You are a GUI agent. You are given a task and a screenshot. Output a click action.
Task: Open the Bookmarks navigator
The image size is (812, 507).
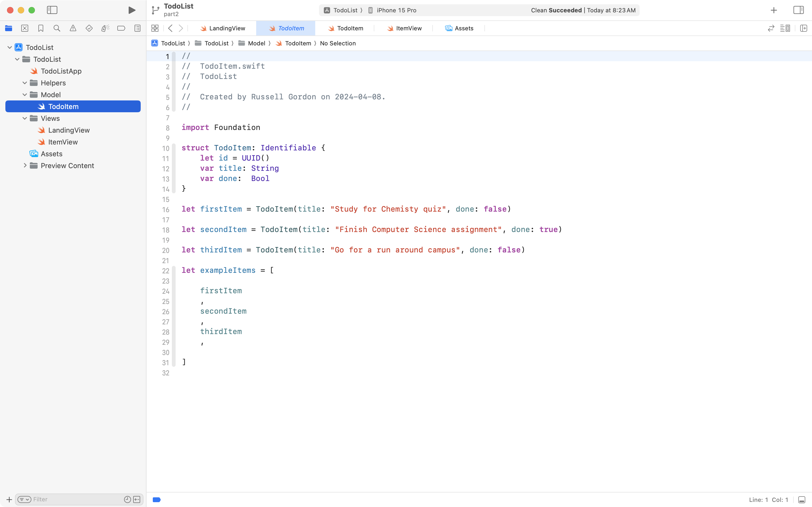coord(41,28)
